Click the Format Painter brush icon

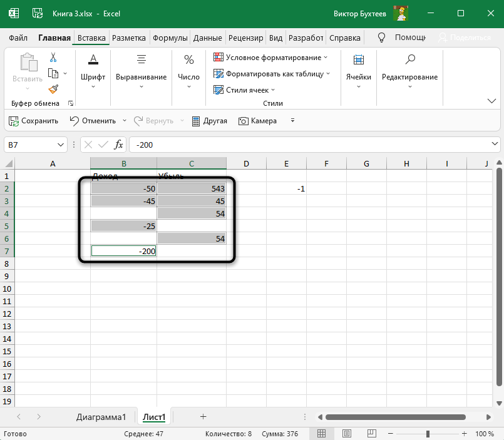click(x=53, y=89)
